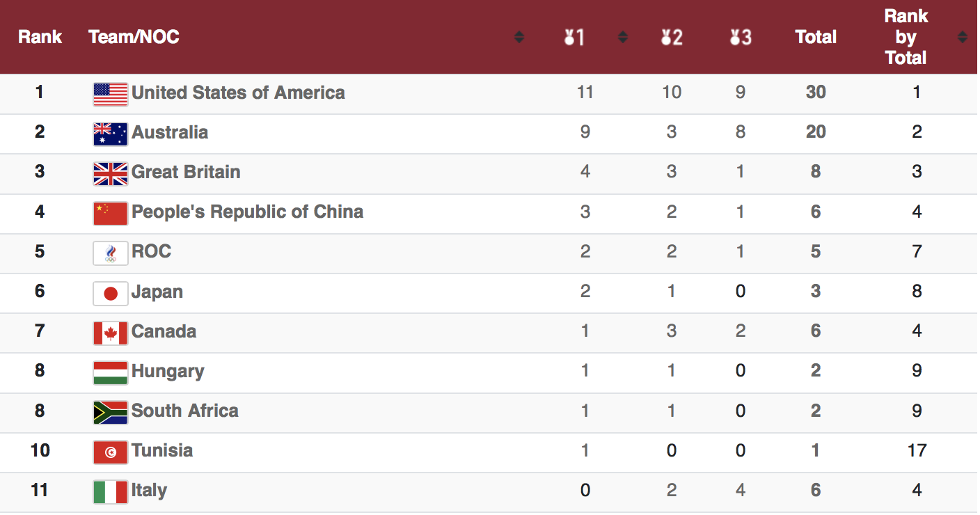Image resolution: width=980 pixels, height=515 pixels.
Task: Click the Total column header
Action: 816,37
